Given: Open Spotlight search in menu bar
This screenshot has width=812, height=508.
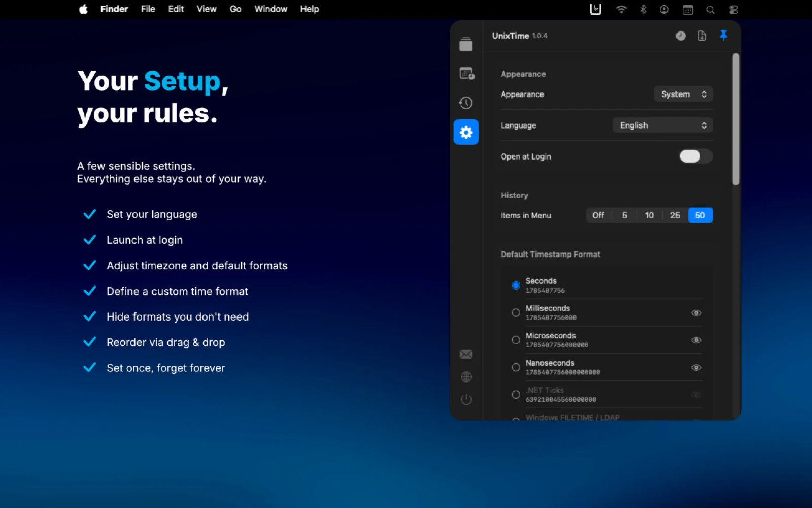Looking at the screenshot, I should [710, 10].
